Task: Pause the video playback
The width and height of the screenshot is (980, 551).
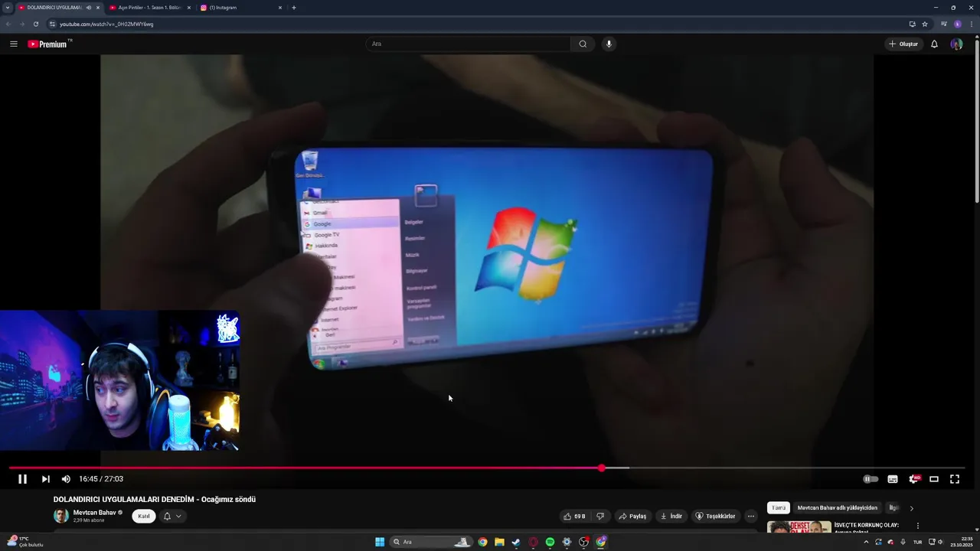Action: (22, 479)
